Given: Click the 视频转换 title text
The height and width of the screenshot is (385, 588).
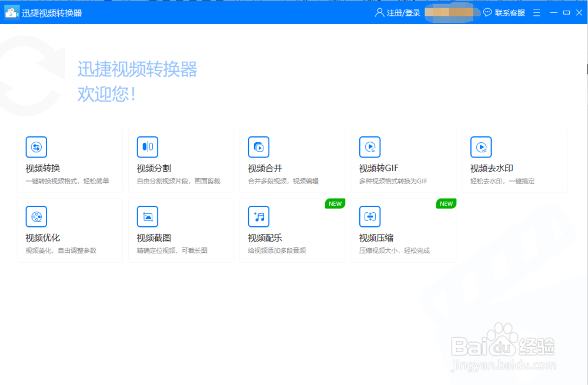Looking at the screenshot, I should (x=43, y=168).
